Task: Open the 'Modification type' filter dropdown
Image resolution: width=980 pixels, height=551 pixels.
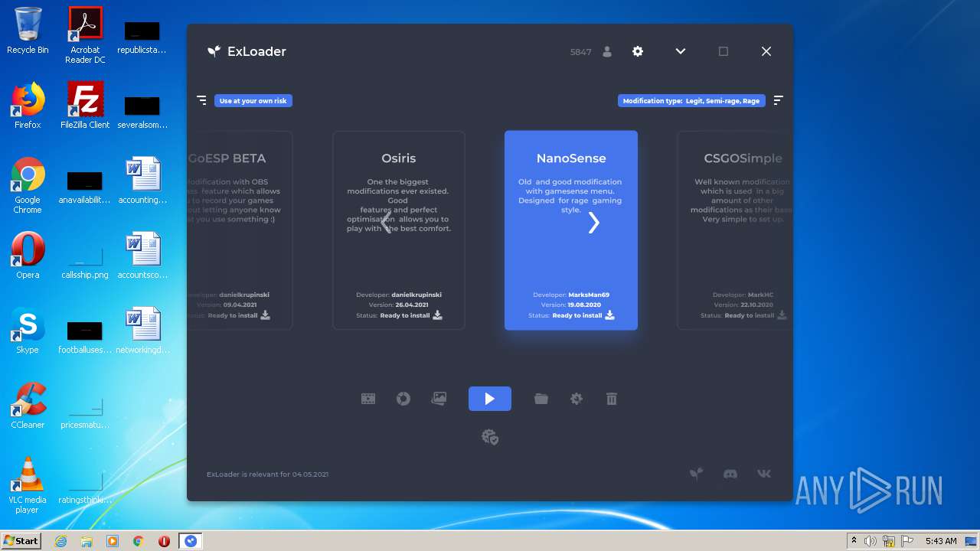Action: (691, 100)
